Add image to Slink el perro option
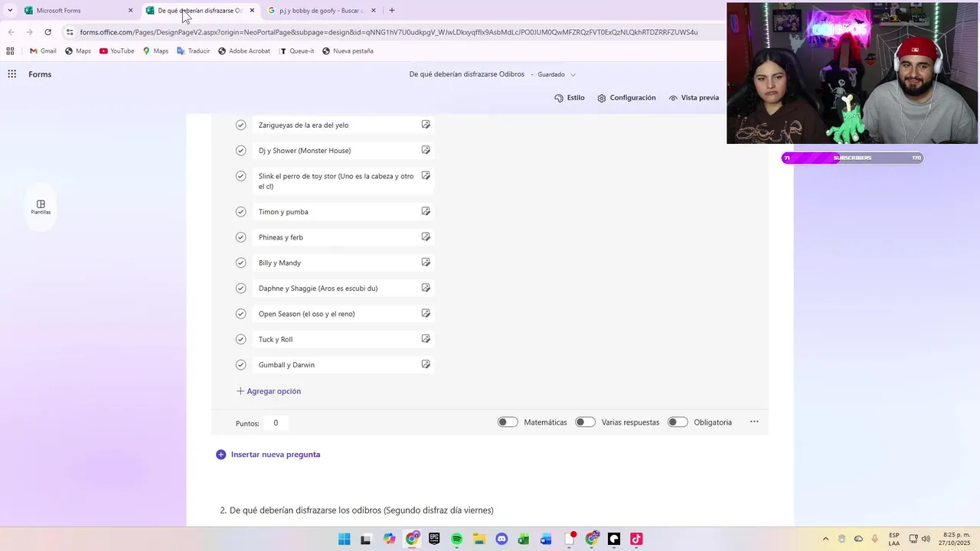This screenshot has width=980, height=551. (x=426, y=175)
